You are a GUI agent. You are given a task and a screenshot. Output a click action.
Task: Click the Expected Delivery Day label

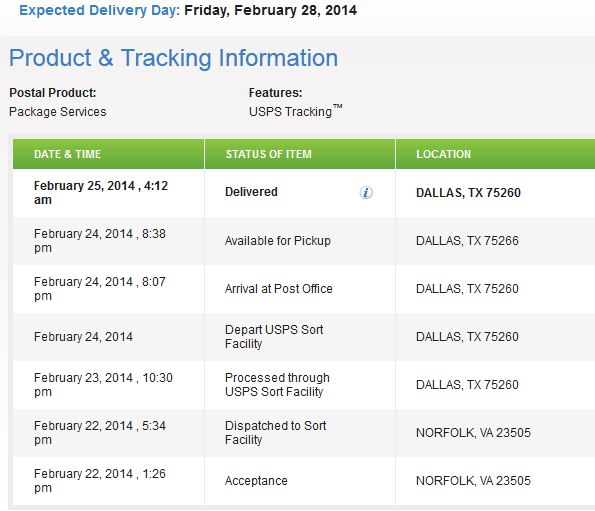point(99,10)
